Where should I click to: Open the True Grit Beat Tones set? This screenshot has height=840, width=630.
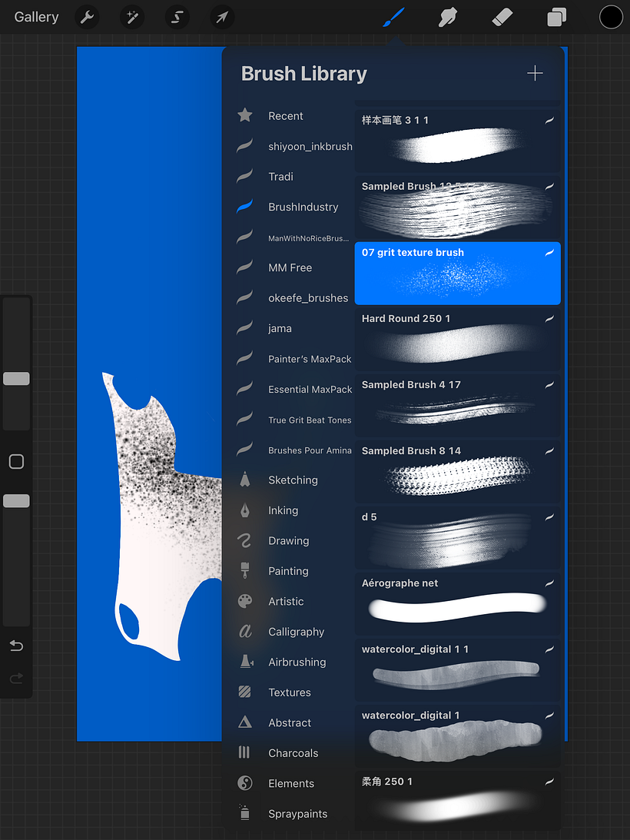pos(293,420)
